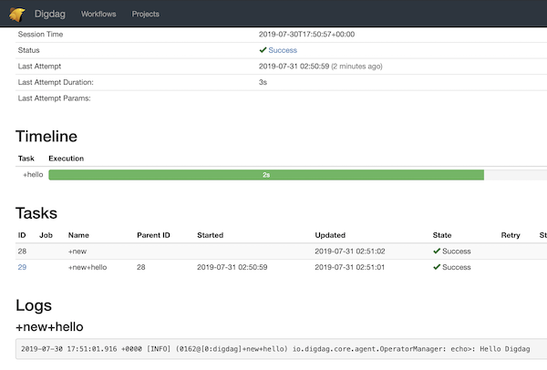Click the Execution column header
Viewport: 547px width, 370px height.
[66, 158]
